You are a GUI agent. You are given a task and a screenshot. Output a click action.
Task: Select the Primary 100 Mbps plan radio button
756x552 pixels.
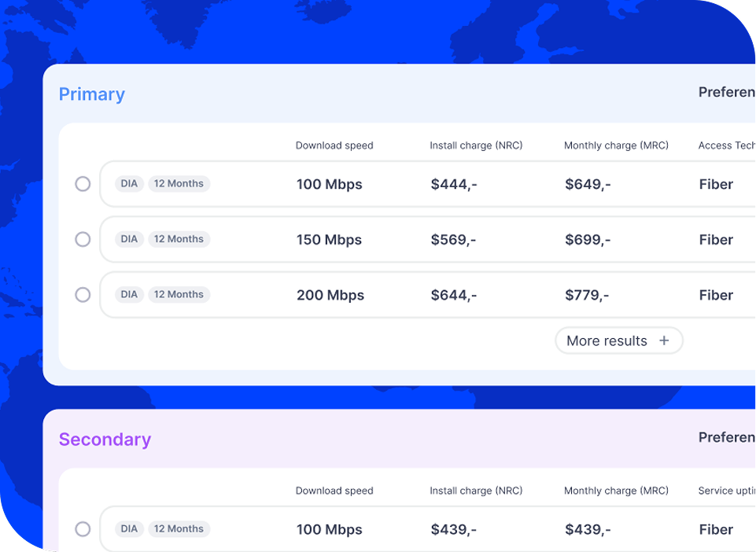[83, 184]
